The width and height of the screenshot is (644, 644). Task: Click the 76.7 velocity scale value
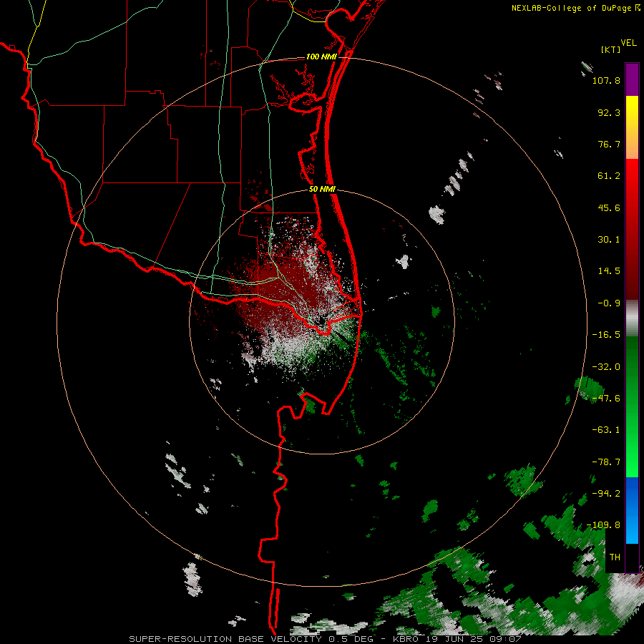(x=609, y=144)
